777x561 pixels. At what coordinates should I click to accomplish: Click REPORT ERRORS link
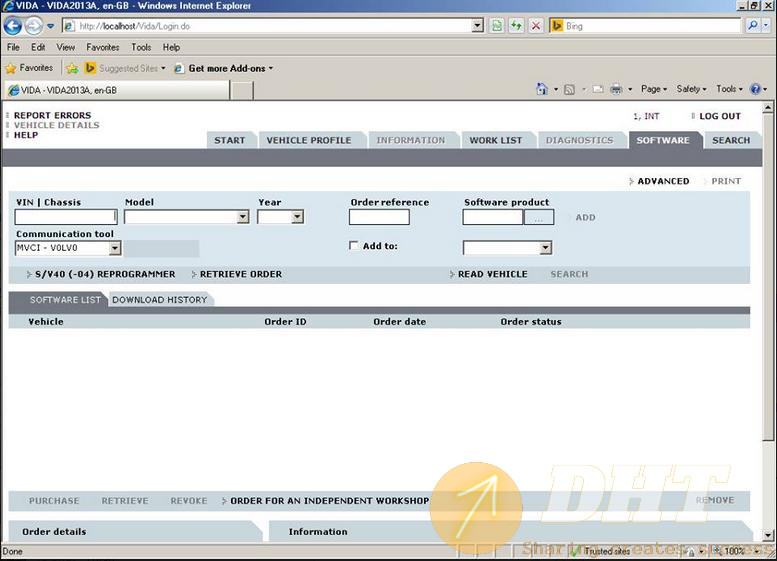pos(53,115)
